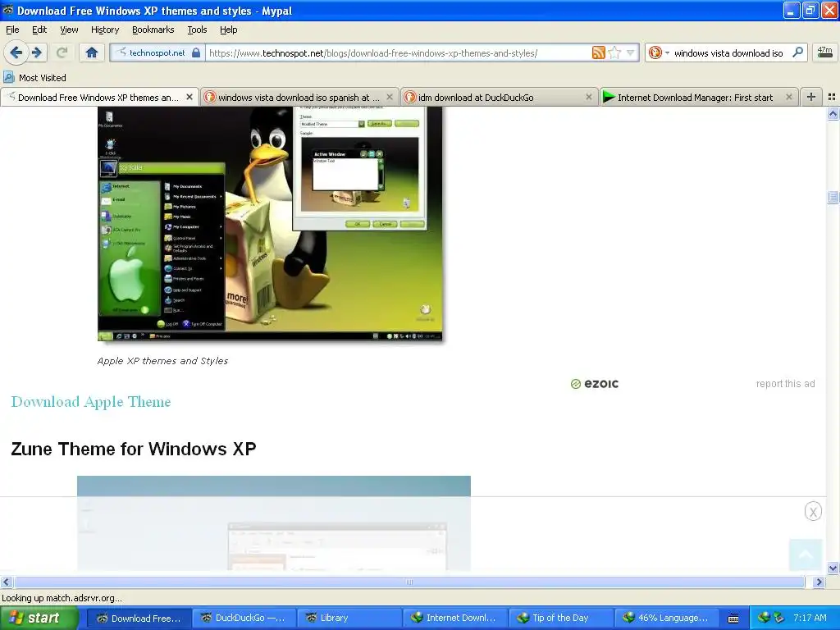Click the 7:17 AM system clock

(810, 618)
